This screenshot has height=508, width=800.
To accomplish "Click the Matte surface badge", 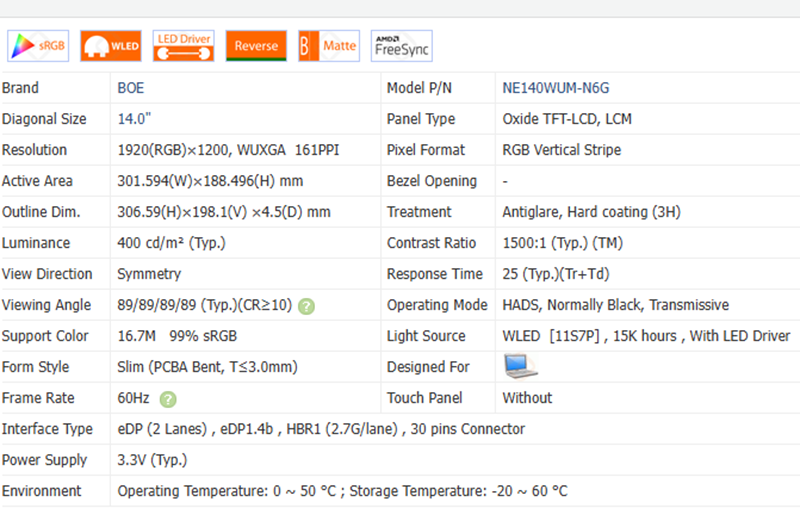I will [x=328, y=46].
